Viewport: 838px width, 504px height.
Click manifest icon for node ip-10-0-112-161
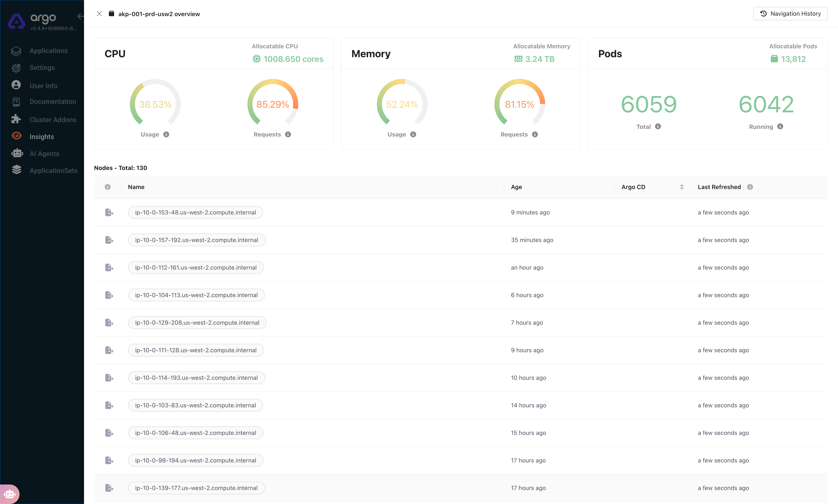coord(109,267)
